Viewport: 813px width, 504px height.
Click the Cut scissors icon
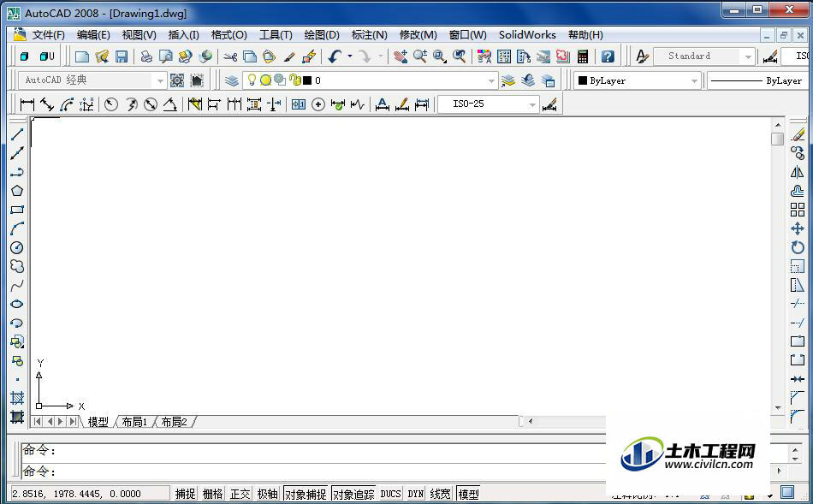(230, 56)
